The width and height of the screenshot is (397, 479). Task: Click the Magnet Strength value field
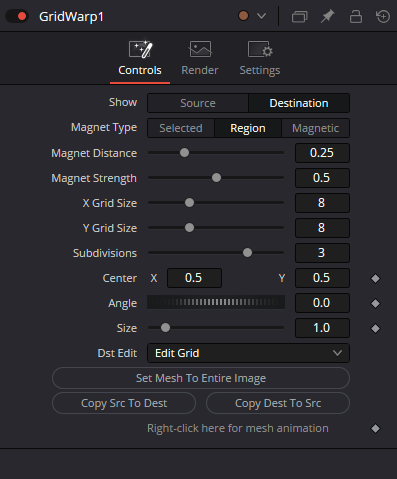point(322,178)
